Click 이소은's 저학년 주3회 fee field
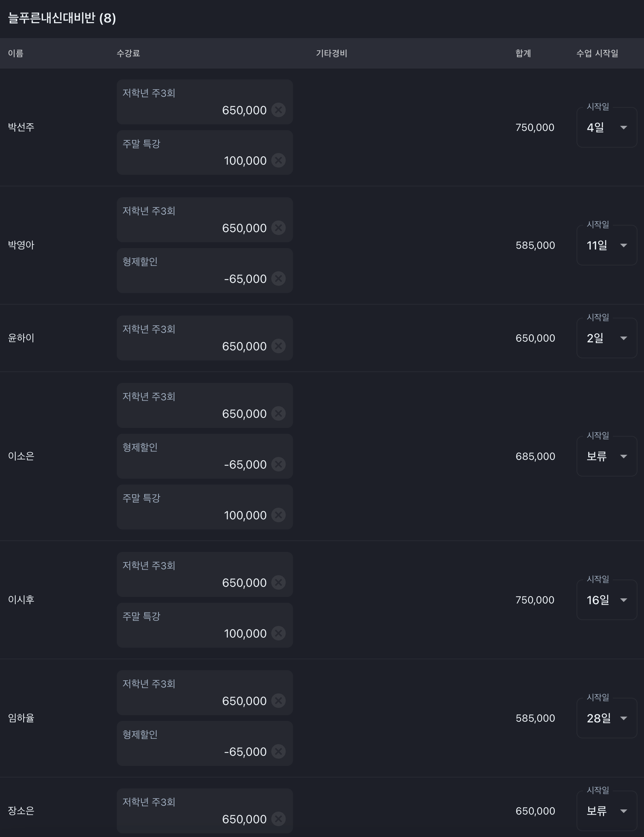This screenshot has height=837, width=644. point(205,405)
